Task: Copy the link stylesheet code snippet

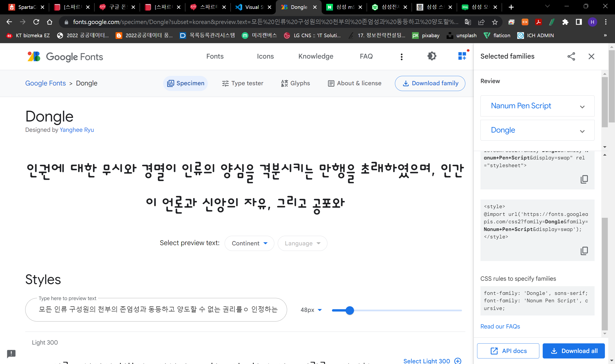Action: (x=584, y=179)
